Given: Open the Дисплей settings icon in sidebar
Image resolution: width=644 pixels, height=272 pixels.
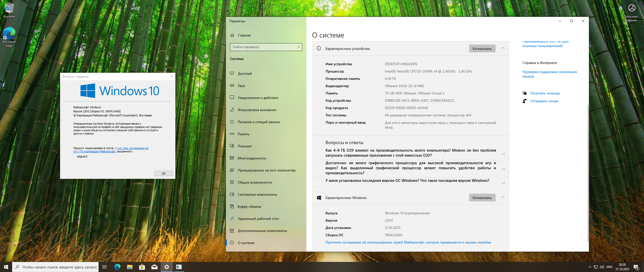Looking at the screenshot, I should pyautogui.click(x=232, y=73).
